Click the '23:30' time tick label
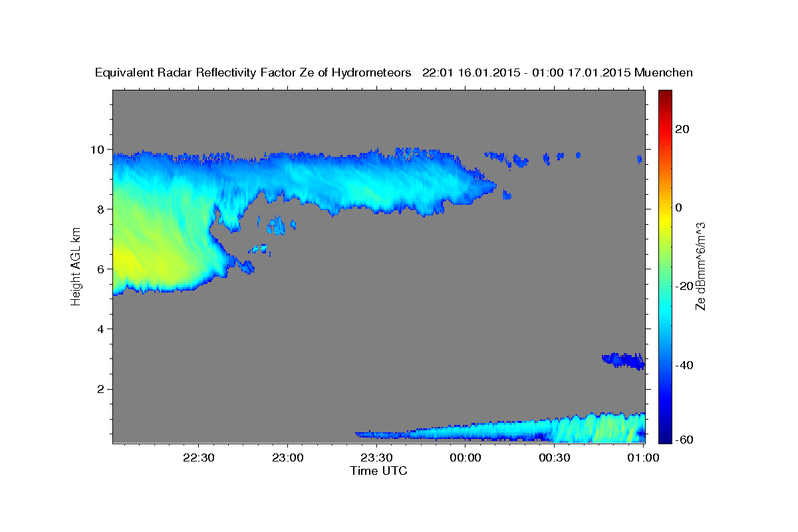 376,458
